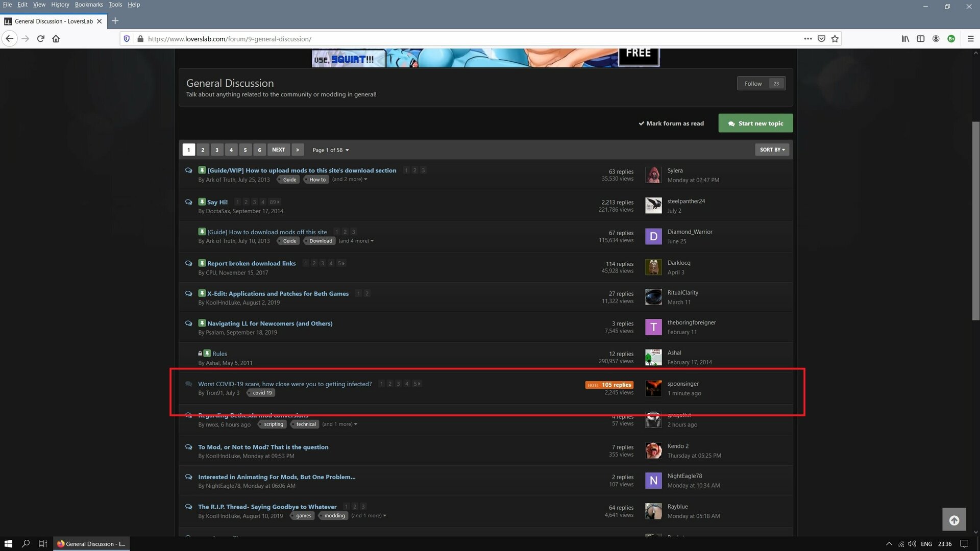Screen dimensions: 980x551
Task: Expand the Page 1 of 58 dropdown
Action: (331, 150)
